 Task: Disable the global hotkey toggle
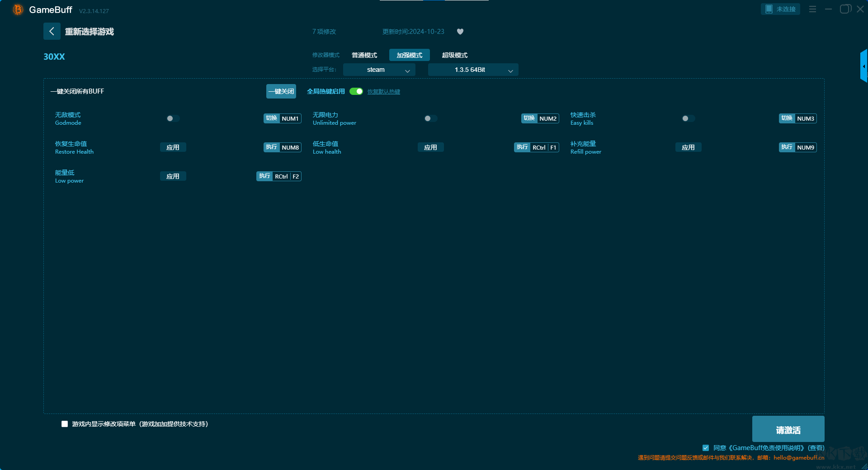pyautogui.click(x=356, y=91)
